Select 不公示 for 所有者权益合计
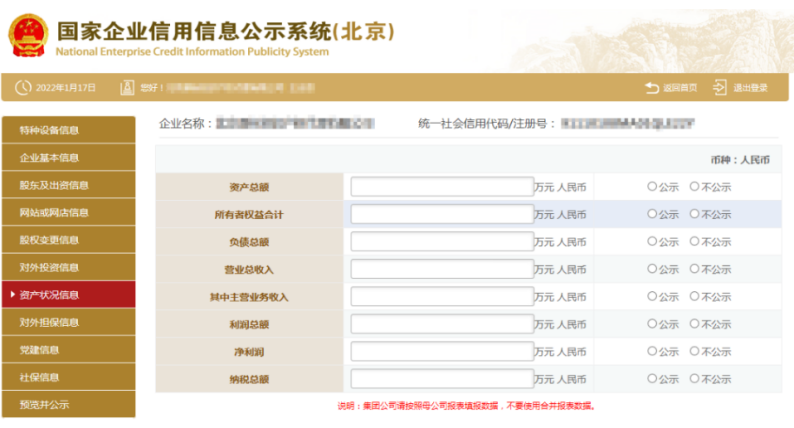 [x=695, y=214]
